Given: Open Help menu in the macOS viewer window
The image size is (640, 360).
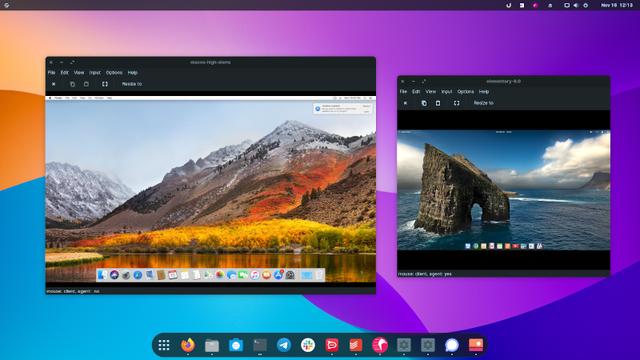Looking at the screenshot, I should click(x=132, y=73).
